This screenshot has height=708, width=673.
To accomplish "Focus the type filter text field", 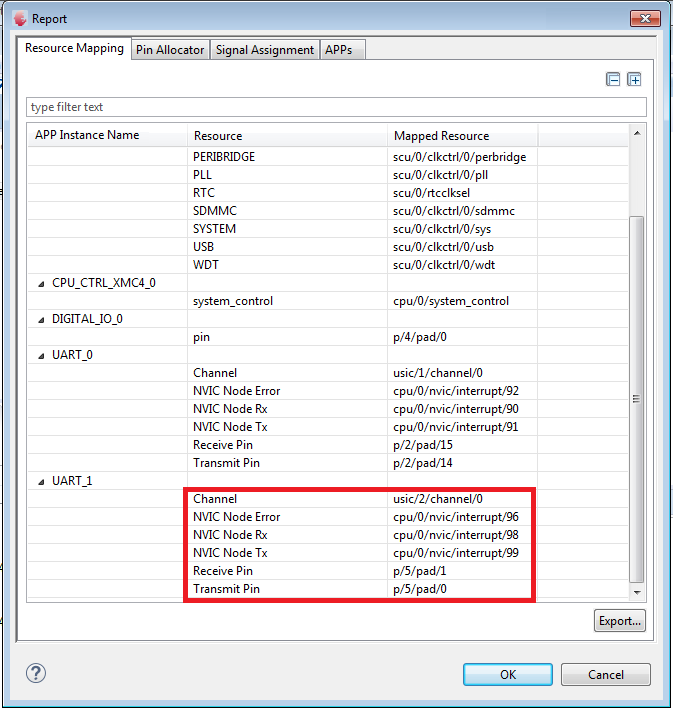I will [336, 107].
